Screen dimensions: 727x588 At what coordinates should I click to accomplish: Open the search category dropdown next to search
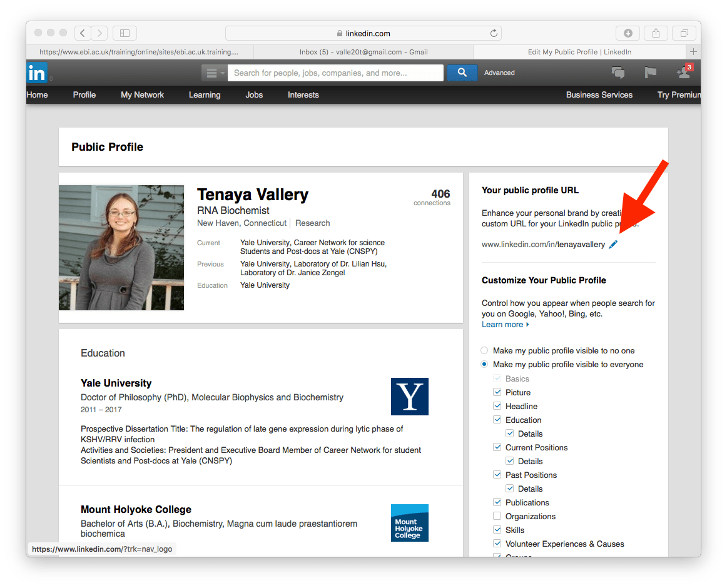click(214, 73)
